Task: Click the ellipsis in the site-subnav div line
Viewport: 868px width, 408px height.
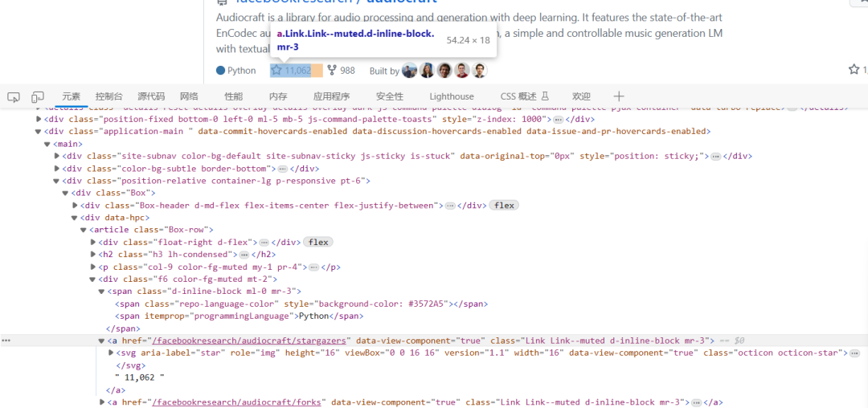Action: point(716,157)
